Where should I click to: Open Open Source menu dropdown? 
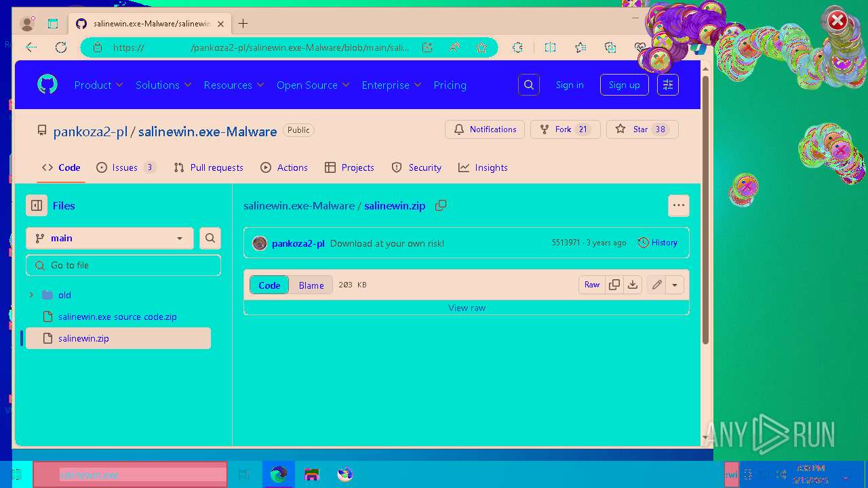point(313,85)
